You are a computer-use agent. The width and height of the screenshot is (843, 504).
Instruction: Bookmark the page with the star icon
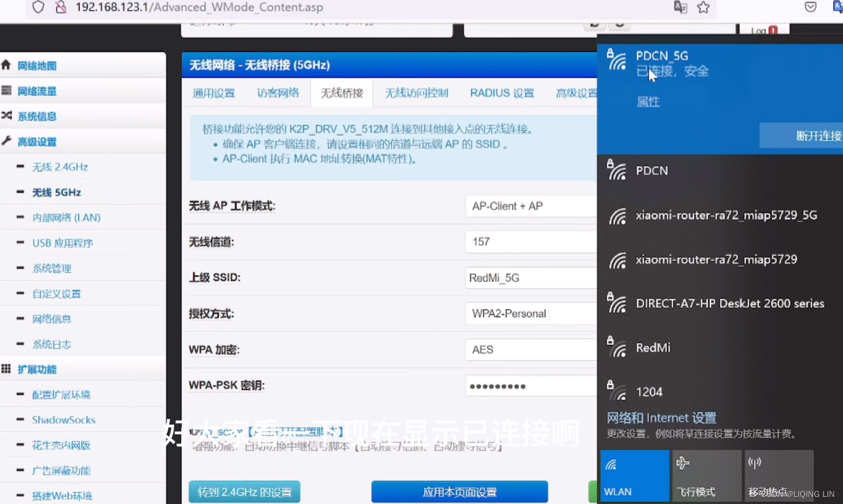point(704,8)
